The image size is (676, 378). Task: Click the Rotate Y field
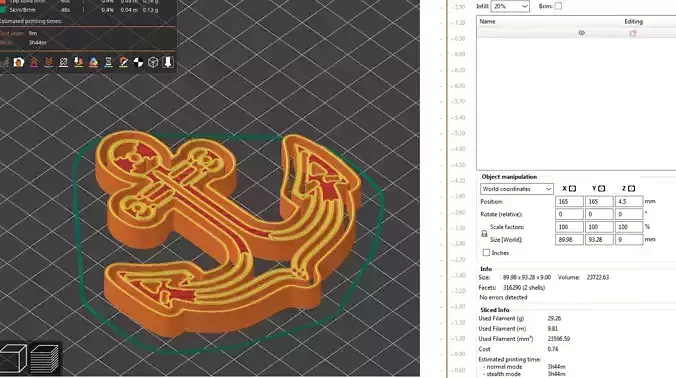click(599, 214)
